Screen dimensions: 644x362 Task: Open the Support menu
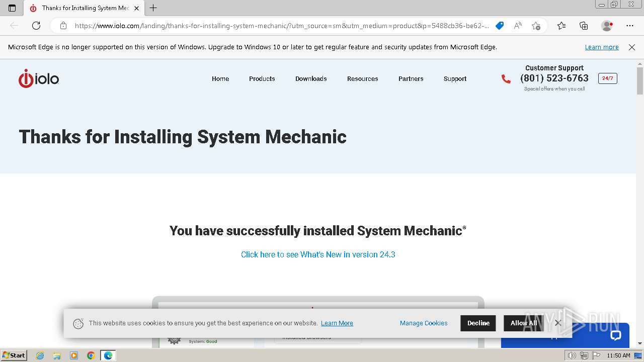[x=455, y=79]
